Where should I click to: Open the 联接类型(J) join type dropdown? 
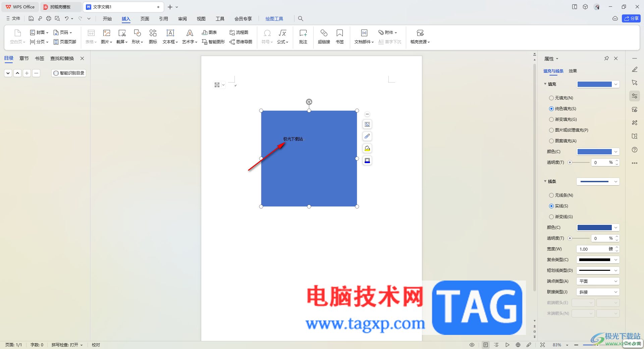(598, 292)
